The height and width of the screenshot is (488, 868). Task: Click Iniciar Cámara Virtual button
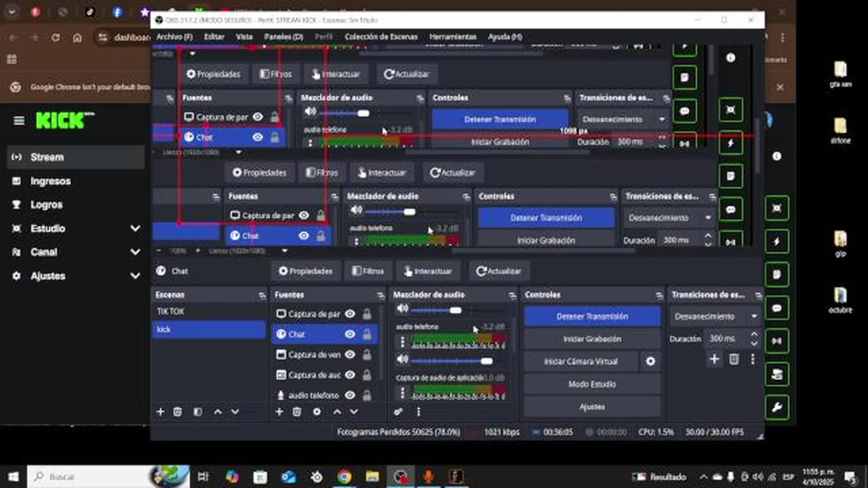[x=581, y=361]
